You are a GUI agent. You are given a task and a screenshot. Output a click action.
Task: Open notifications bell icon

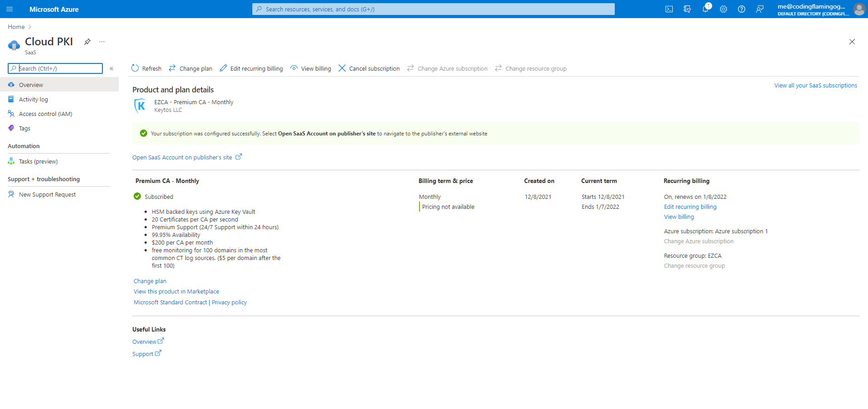[705, 9]
